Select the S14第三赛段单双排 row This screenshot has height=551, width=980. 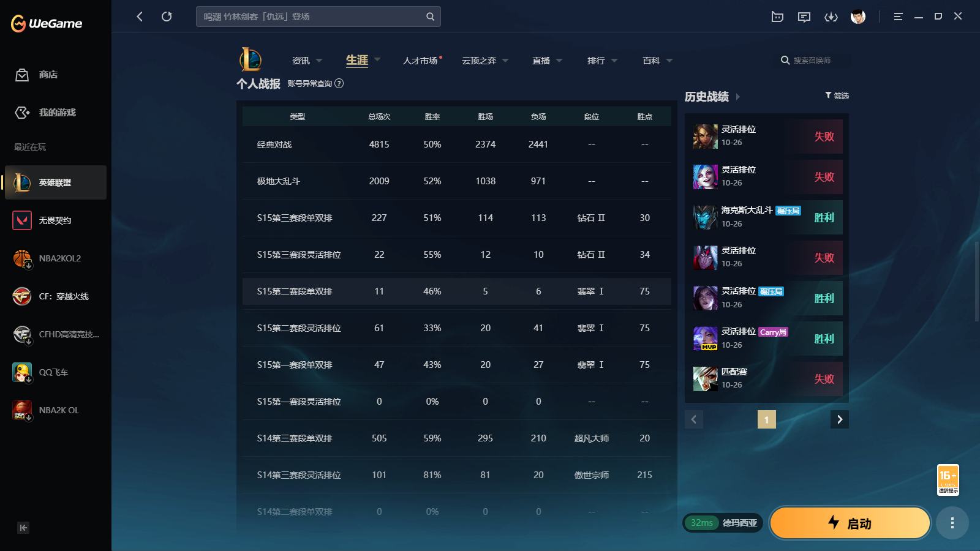[457, 438]
